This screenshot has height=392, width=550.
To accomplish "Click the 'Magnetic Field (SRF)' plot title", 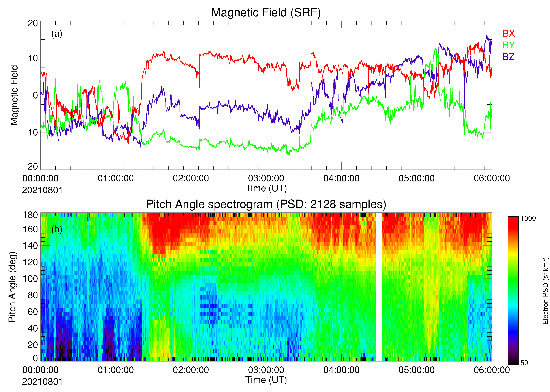I will click(x=266, y=13).
